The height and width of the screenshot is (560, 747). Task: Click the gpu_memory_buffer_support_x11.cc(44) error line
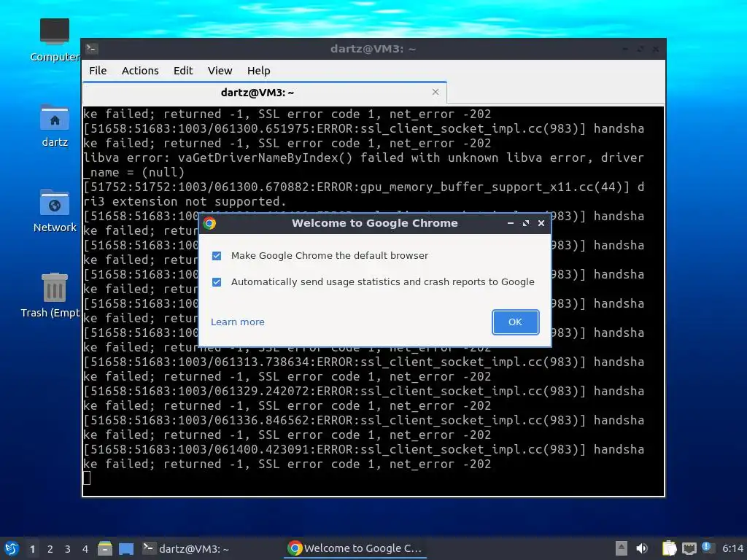click(363, 187)
